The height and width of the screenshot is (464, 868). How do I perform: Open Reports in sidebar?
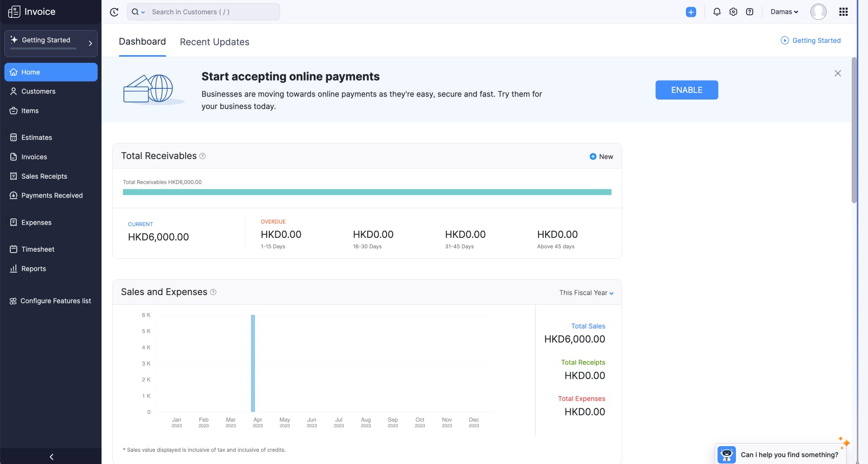tap(51, 268)
